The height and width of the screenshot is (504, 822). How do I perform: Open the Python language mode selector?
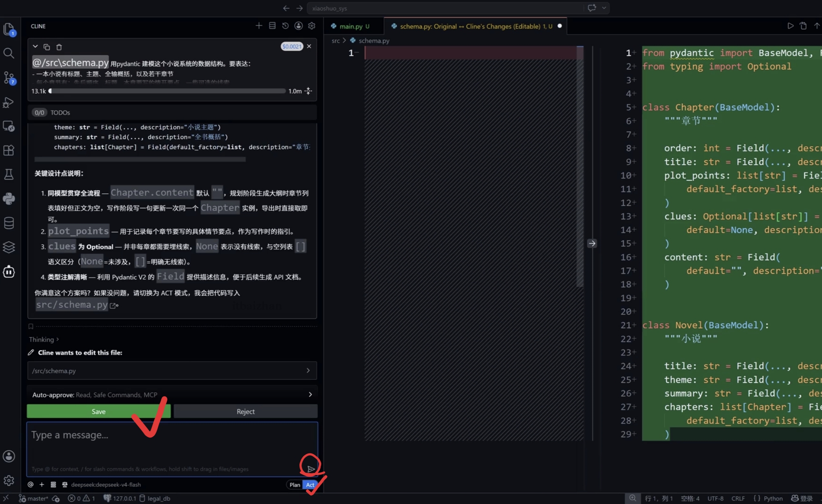pyautogui.click(x=773, y=498)
